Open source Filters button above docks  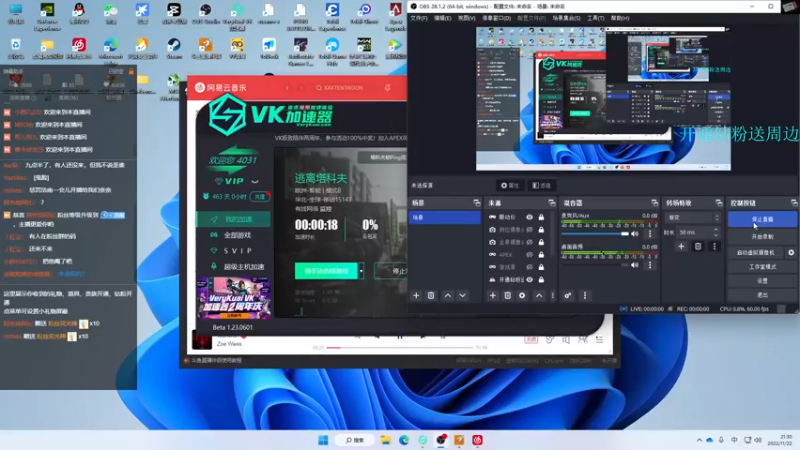click(541, 185)
